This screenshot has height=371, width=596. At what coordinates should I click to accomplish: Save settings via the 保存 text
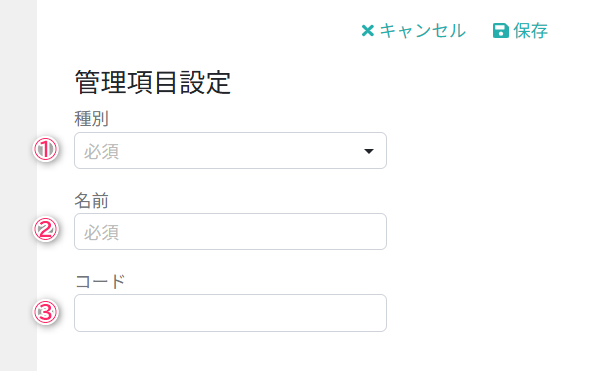pos(531,30)
